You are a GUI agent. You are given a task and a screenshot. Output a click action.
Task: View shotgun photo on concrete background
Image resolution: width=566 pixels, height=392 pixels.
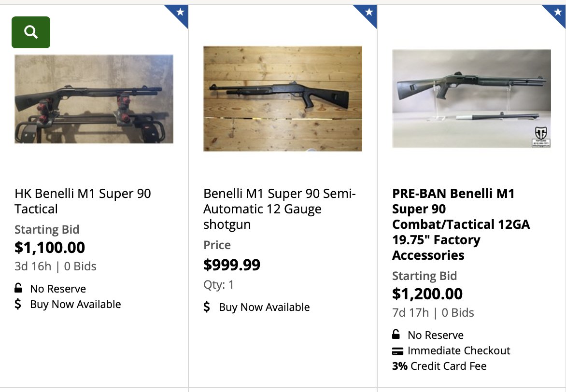94,99
